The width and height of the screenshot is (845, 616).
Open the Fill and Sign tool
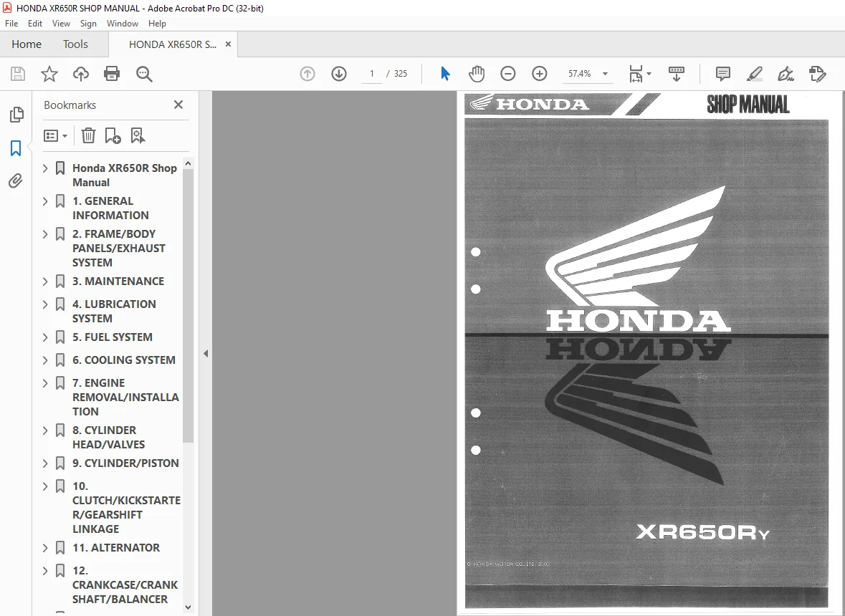[786, 74]
